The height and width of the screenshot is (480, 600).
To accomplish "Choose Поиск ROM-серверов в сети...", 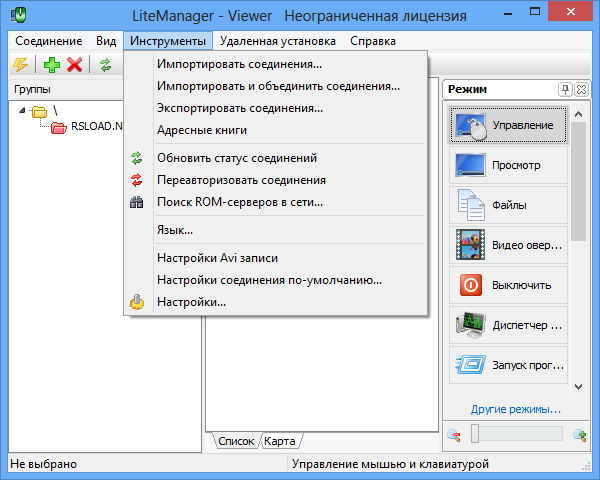I will click(x=276, y=202).
